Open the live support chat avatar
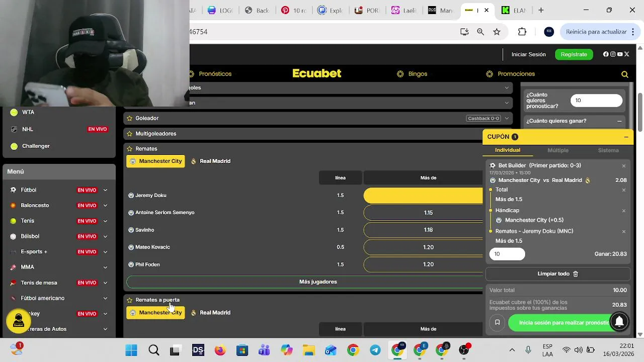The width and height of the screenshot is (644, 362). coord(19,321)
